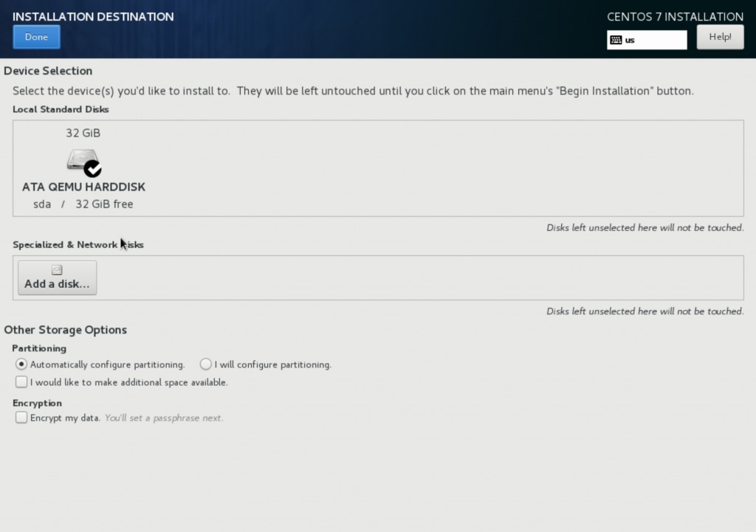Click the disk icon inside Add a disk button

pyautogui.click(x=55, y=269)
